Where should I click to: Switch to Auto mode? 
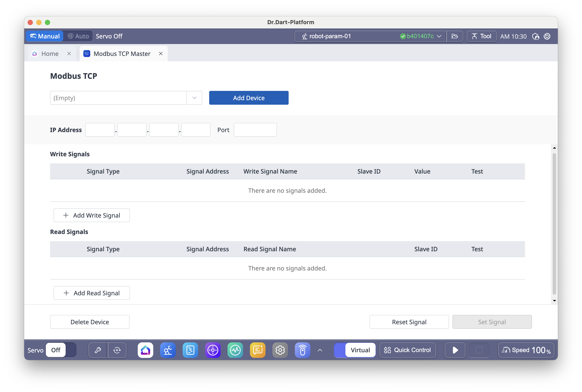coord(78,36)
